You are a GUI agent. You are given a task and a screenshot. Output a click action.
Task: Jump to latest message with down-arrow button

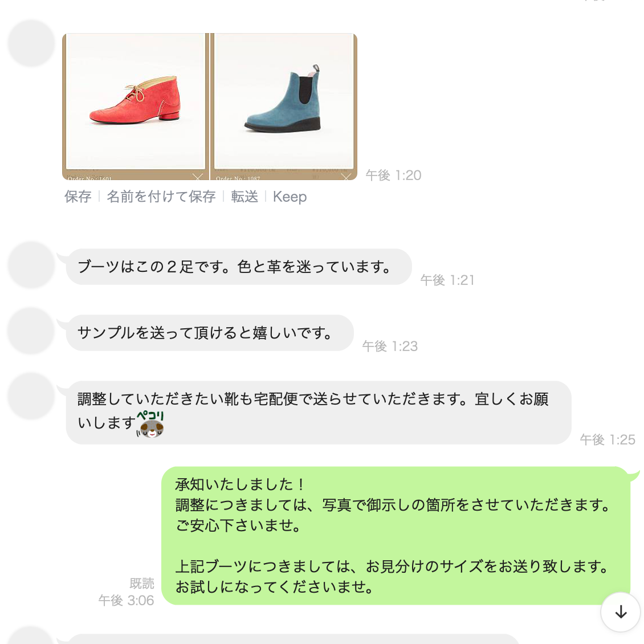click(621, 612)
